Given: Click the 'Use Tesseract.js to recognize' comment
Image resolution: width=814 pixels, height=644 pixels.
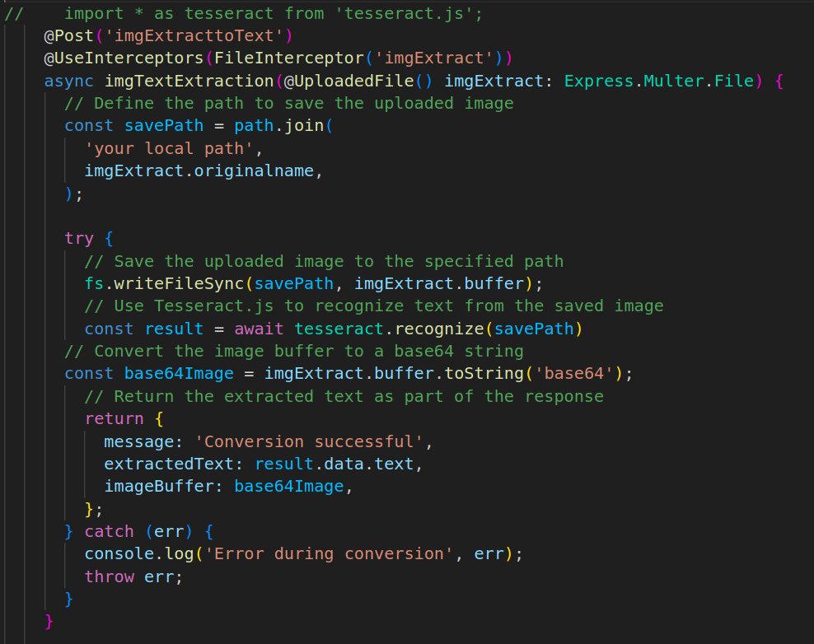Looking at the screenshot, I should pyautogui.click(x=374, y=306).
